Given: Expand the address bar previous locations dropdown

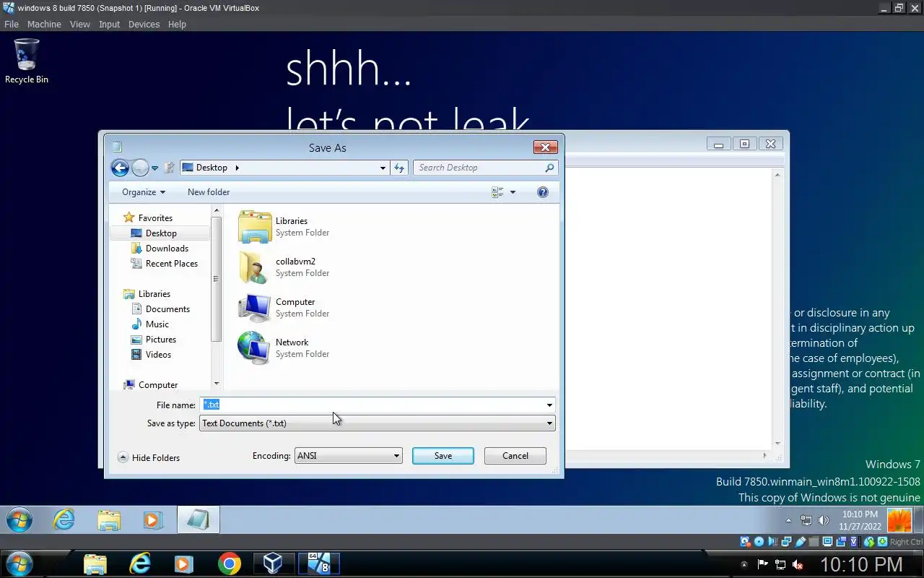Looking at the screenshot, I should (383, 168).
